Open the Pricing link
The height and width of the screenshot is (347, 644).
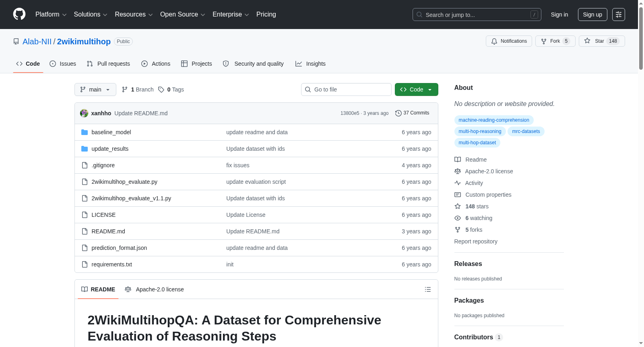(266, 15)
